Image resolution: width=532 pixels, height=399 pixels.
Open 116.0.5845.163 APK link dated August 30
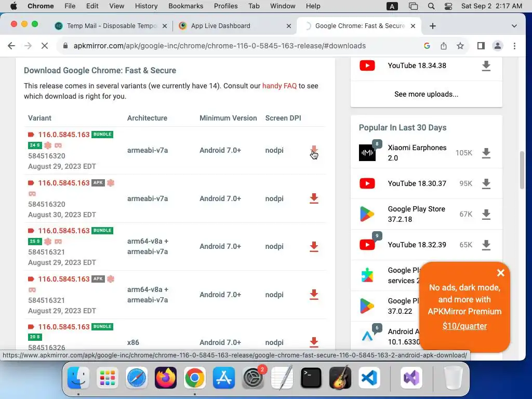pos(64,183)
